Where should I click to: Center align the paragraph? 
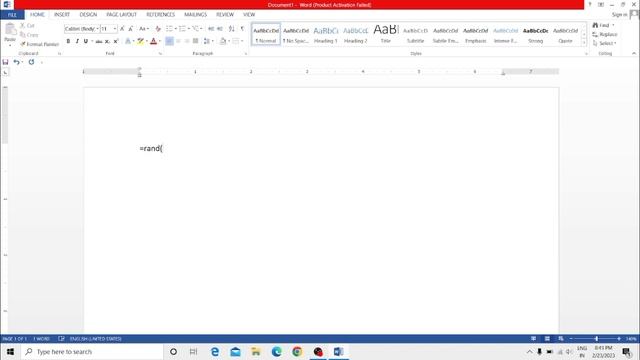[178, 41]
